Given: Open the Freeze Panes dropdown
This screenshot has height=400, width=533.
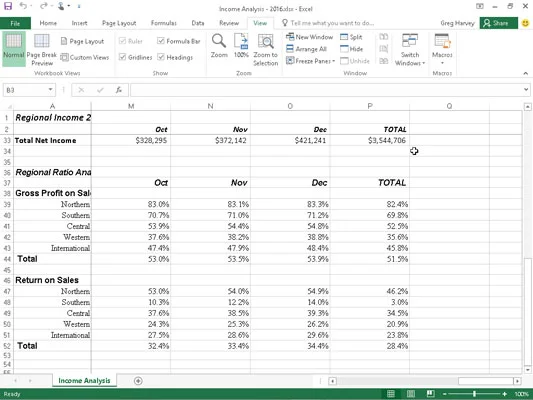Looking at the screenshot, I should (311, 61).
